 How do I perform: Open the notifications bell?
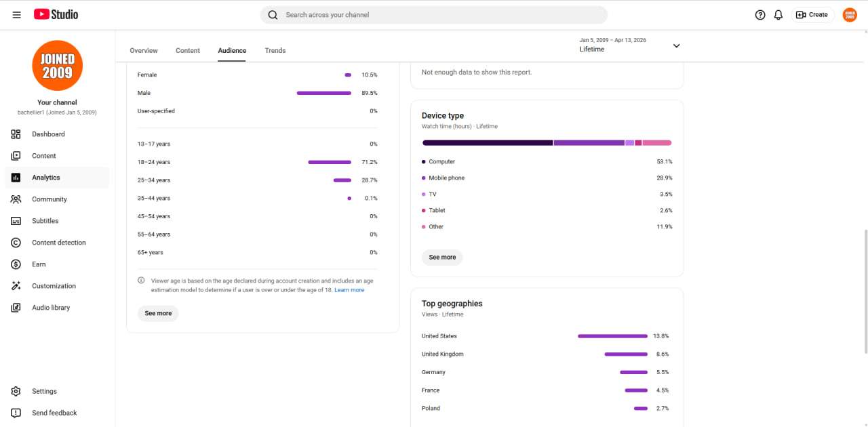tap(778, 15)
